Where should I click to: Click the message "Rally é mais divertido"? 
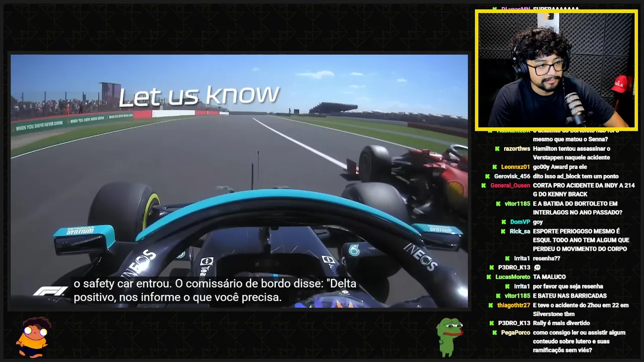[x=561, y=323]
